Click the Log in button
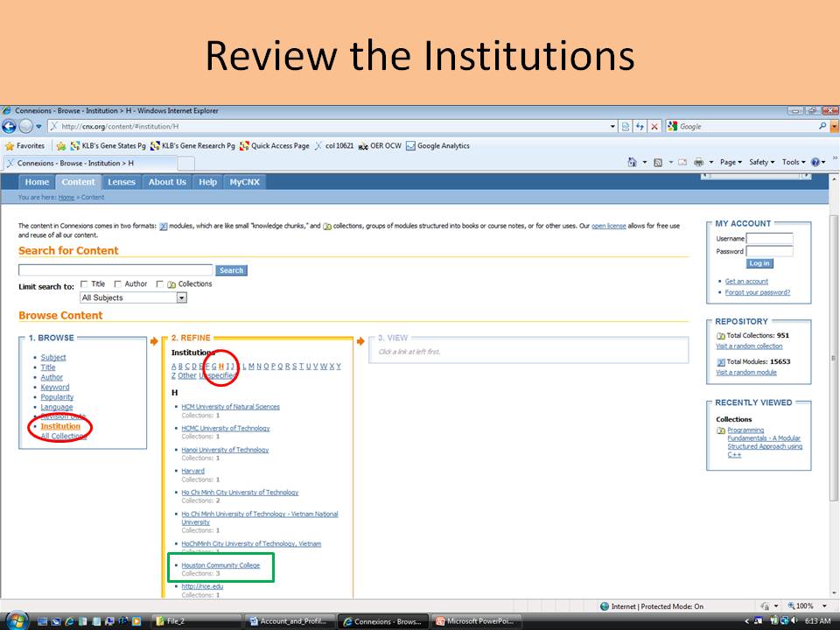Screen dimensions: 840x630 pos(759,263)
